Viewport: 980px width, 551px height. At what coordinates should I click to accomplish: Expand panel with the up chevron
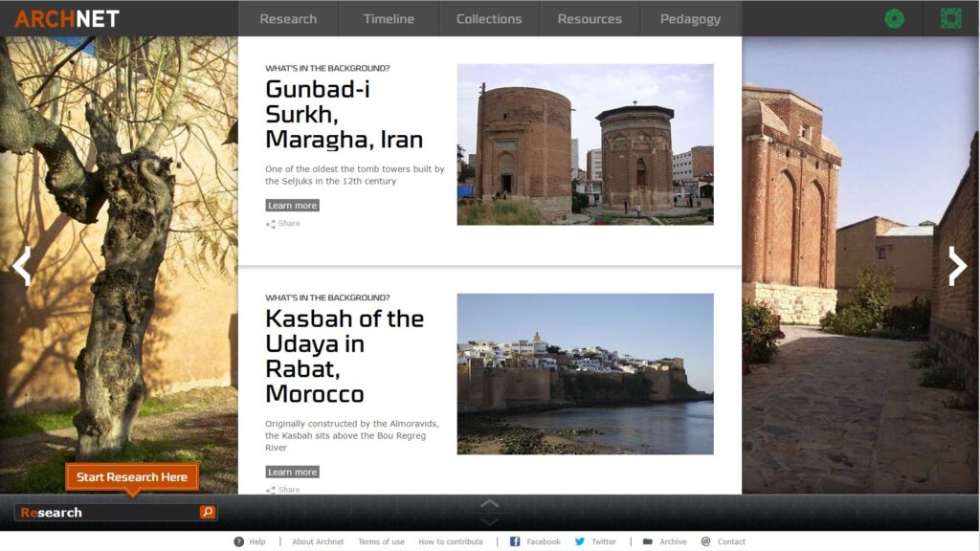(x=489, y=503)
